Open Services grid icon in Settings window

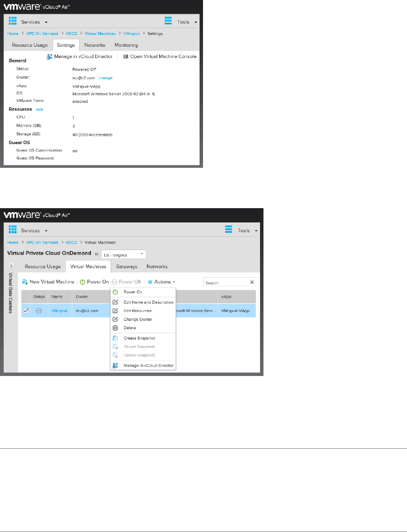tap(13, 21)
